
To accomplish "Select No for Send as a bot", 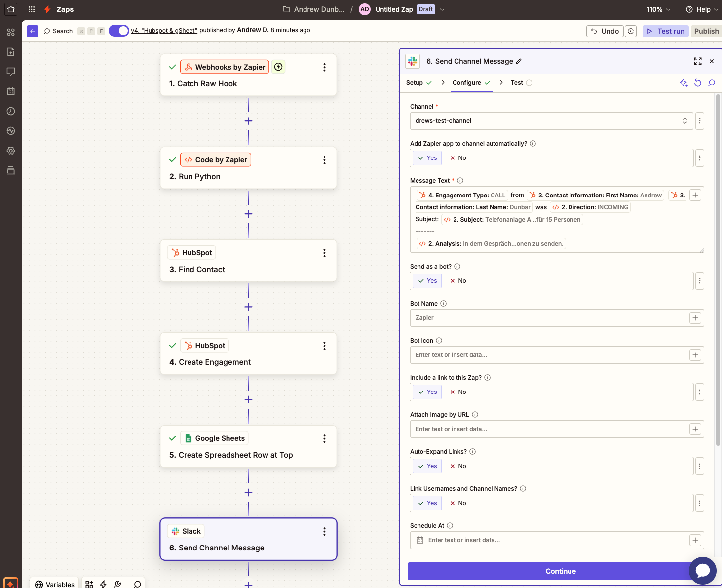I will 458,281.
